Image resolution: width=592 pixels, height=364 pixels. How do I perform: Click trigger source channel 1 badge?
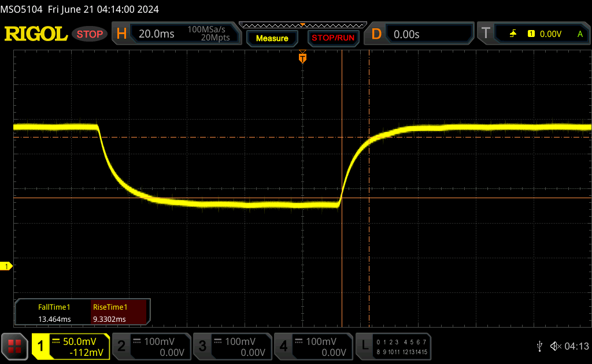[531, 34]
